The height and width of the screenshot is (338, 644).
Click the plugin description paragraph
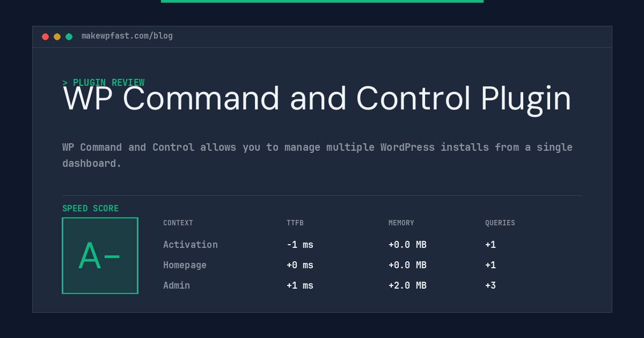[318, 155]
